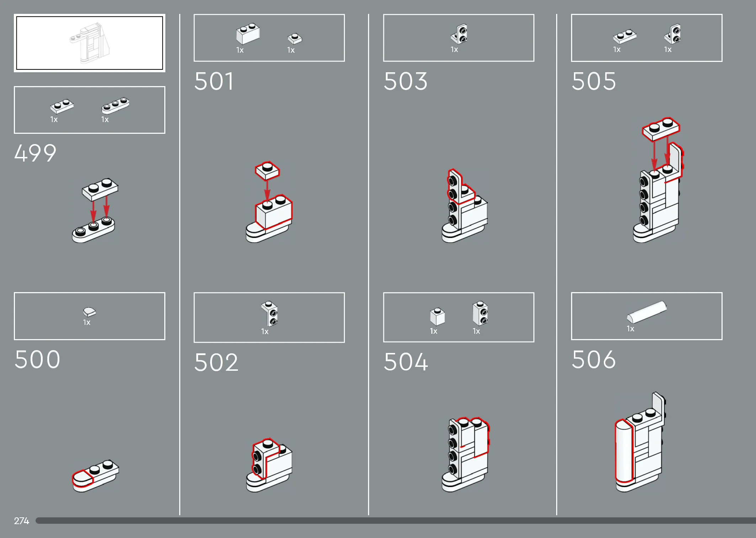Viewport: 756px width, 538px height.
Task: Click the page number 274
Action: [21, 521]
